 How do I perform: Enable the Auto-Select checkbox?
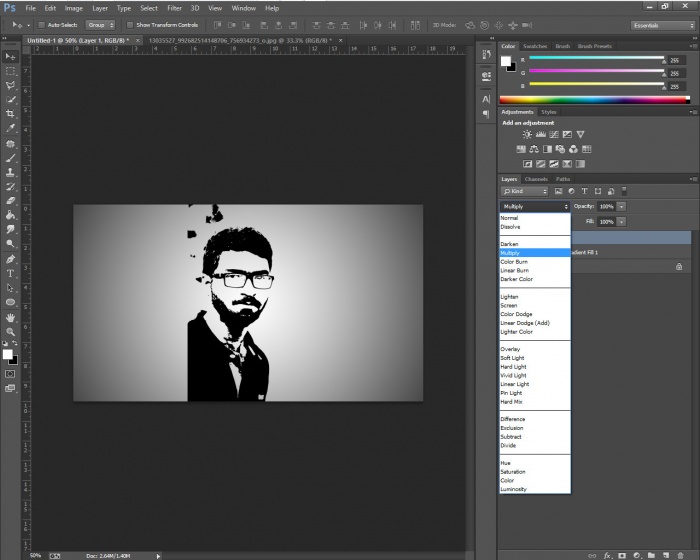(39, 24)
